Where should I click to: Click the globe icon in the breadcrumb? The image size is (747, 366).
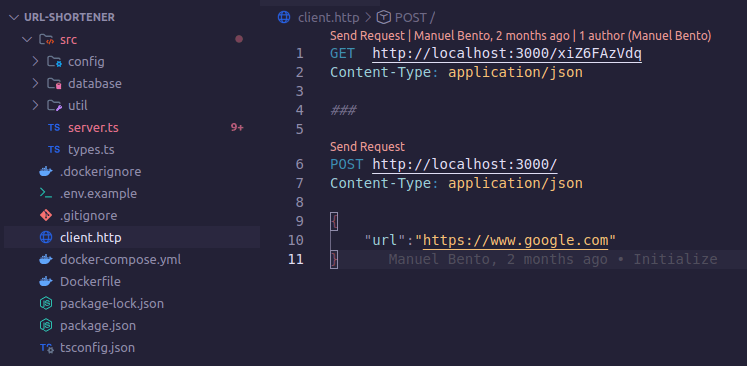pyautogui.click(x=284, y=18)
